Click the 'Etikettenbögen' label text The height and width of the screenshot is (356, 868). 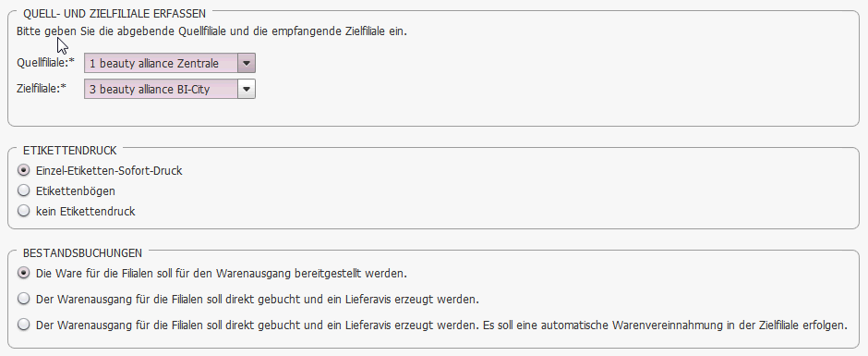tap(76, 190)
